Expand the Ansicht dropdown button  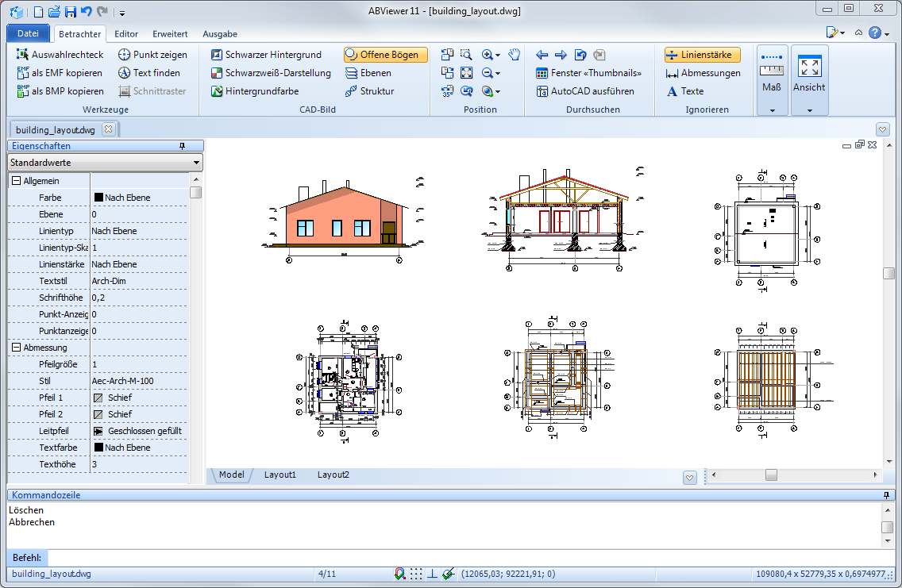pos(809,110)
